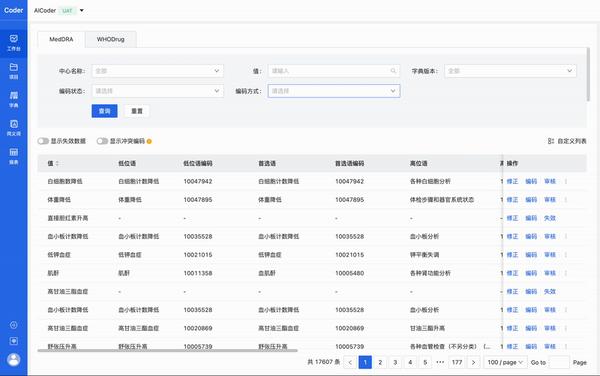Open the 100 / page size dropdown

[505, 362]
